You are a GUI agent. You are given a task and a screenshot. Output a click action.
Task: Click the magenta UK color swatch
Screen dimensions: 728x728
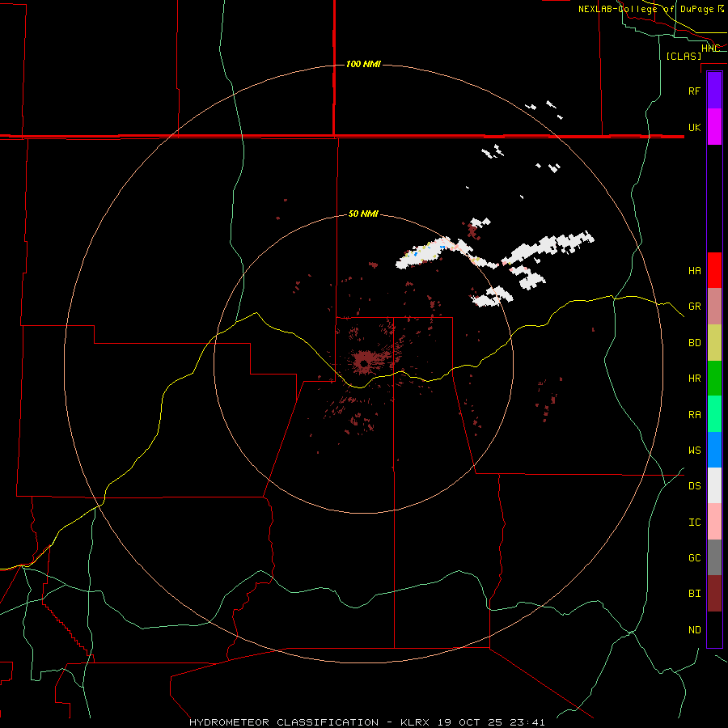(714, 127)
